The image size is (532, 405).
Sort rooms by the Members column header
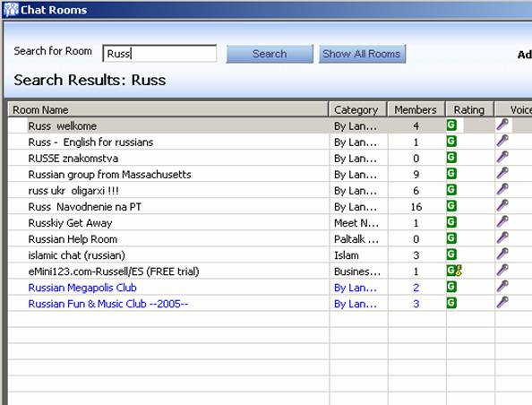(416, 109)
